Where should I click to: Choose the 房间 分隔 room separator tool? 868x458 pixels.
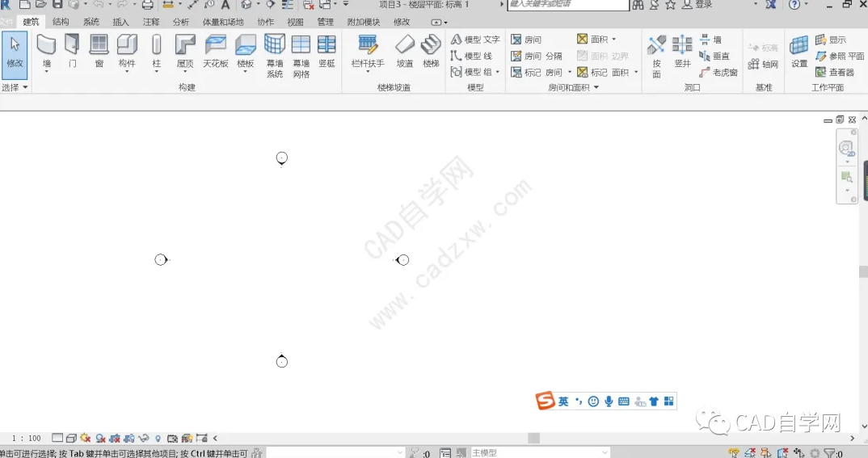click(x=537, y=56)
